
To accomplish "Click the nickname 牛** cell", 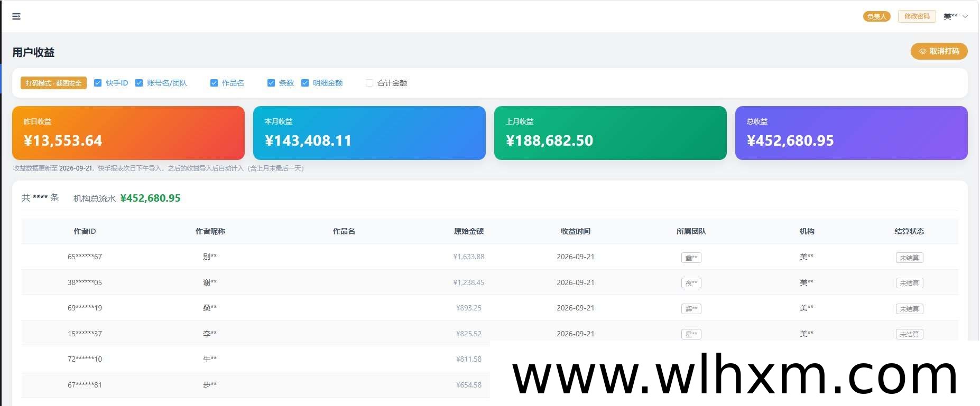I will tap(210, 359).
